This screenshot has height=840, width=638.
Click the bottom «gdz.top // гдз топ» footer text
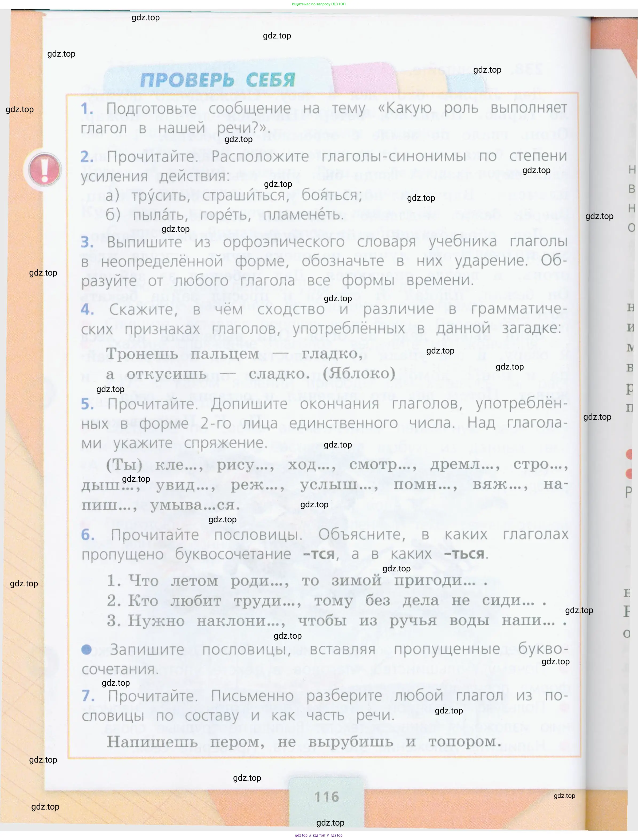[x=319, y=835]
